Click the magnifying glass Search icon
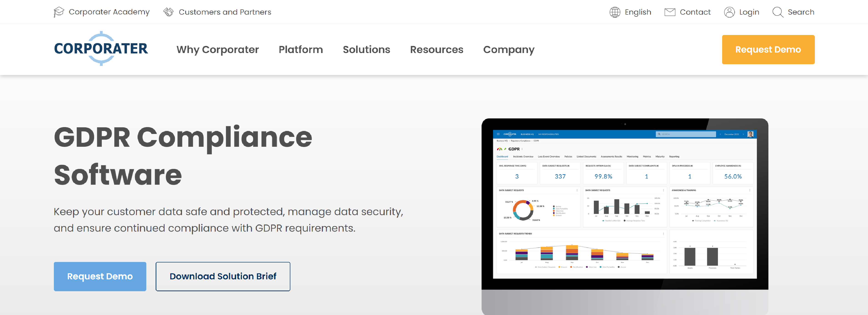Screen dimensions: 868x315 point(778,12)
